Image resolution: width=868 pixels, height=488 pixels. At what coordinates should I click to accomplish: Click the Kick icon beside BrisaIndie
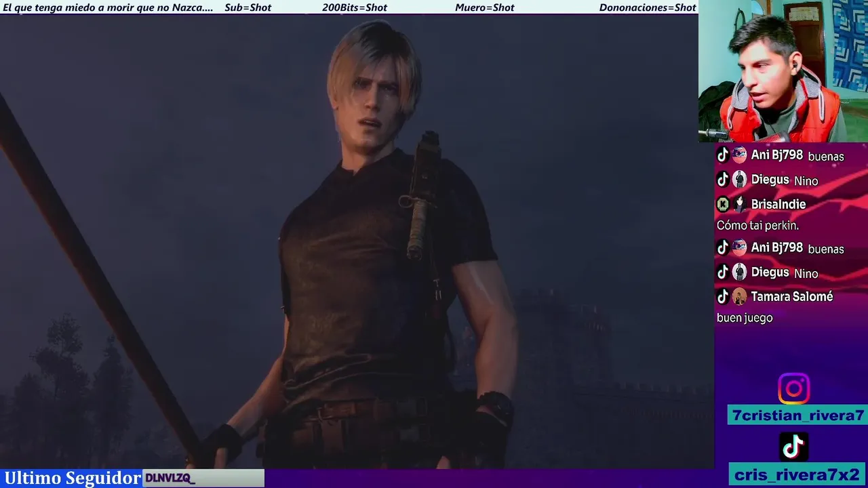coord(723,204)
